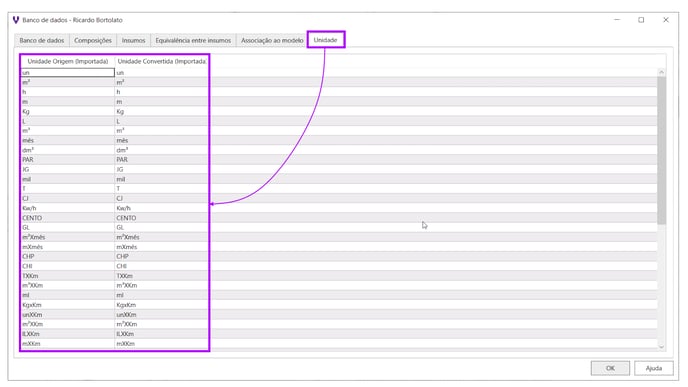Viewport: 688px width, 387px height.
Task: Open Equivalência entre insumos tab
Action: [x=193, y=40]
